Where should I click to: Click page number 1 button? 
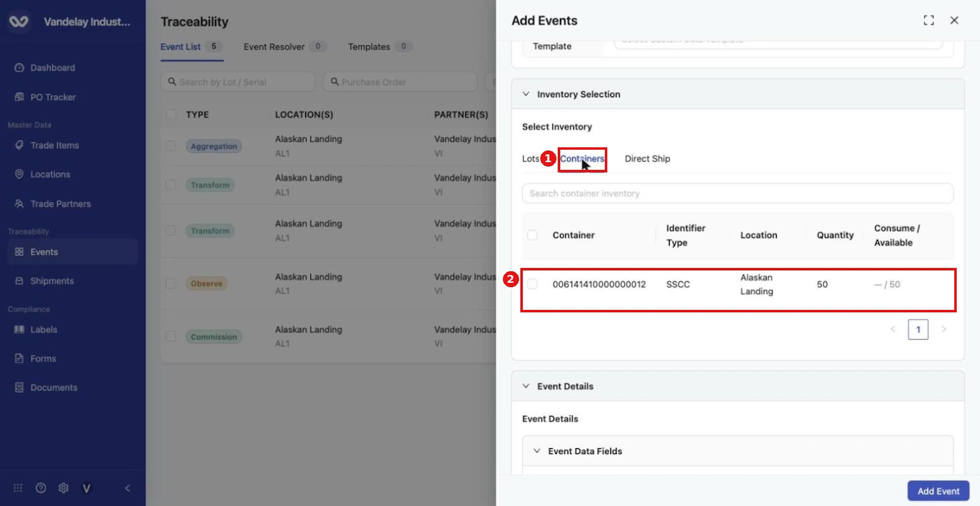click(918, 329)
